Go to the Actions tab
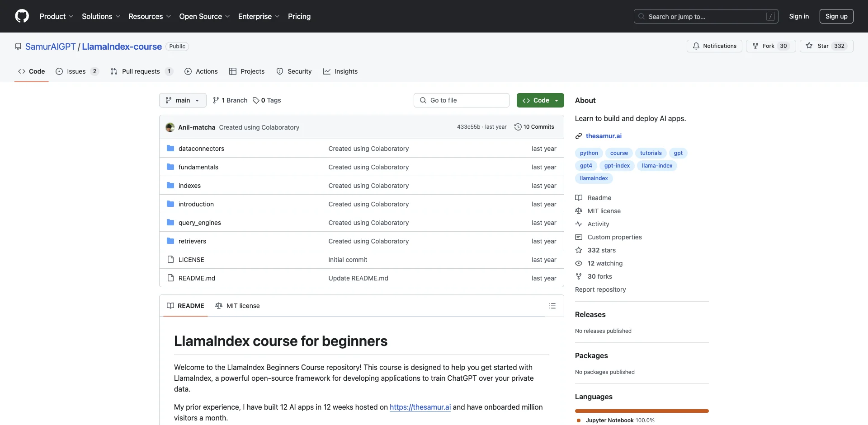The height and width of the screenshot is (425, 868). tap(201, 71)
